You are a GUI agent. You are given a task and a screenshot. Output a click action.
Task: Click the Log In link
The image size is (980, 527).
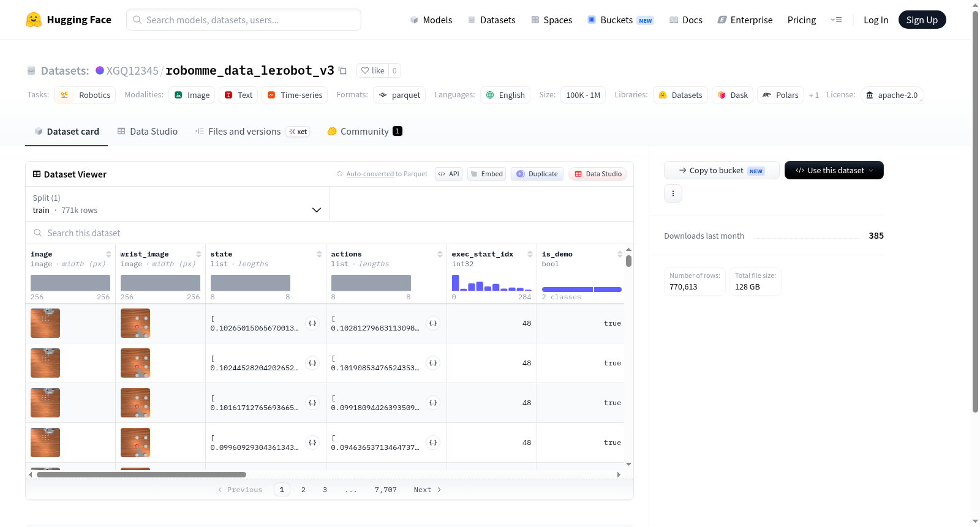click(876, 20)
